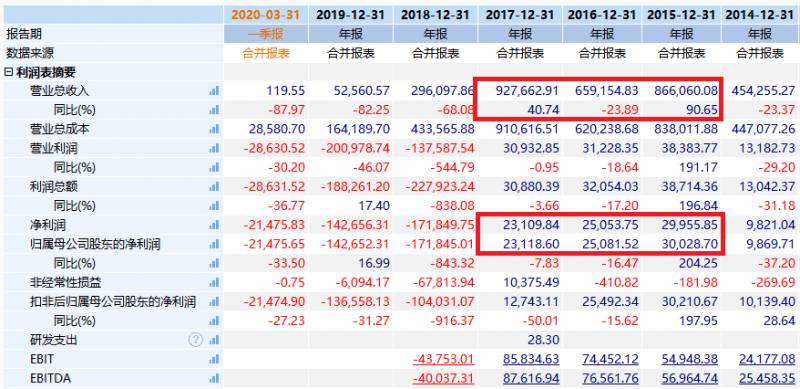This screenshot has height=389, width=800.
Task: Open chart icon for 归属母公司股东的净利润 row
Action: (x=214, y=245)
